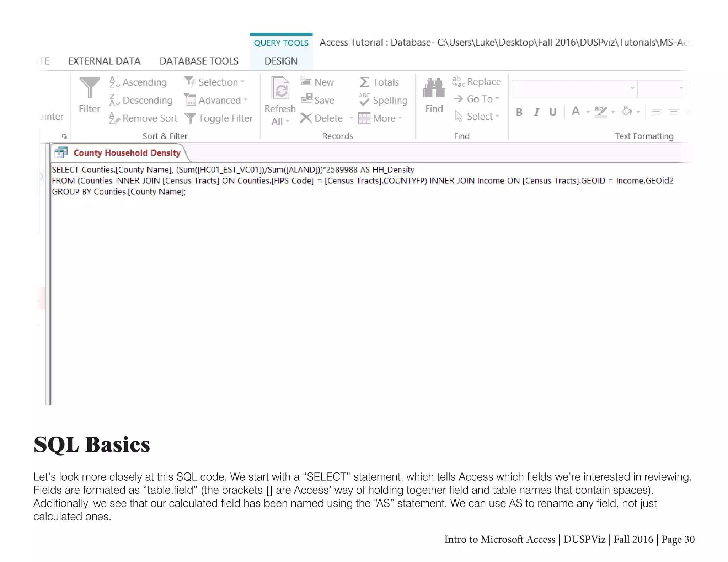Switch to the DESIGN ribbon tab
Screen dimensions: 728x562
pos(281,61)
